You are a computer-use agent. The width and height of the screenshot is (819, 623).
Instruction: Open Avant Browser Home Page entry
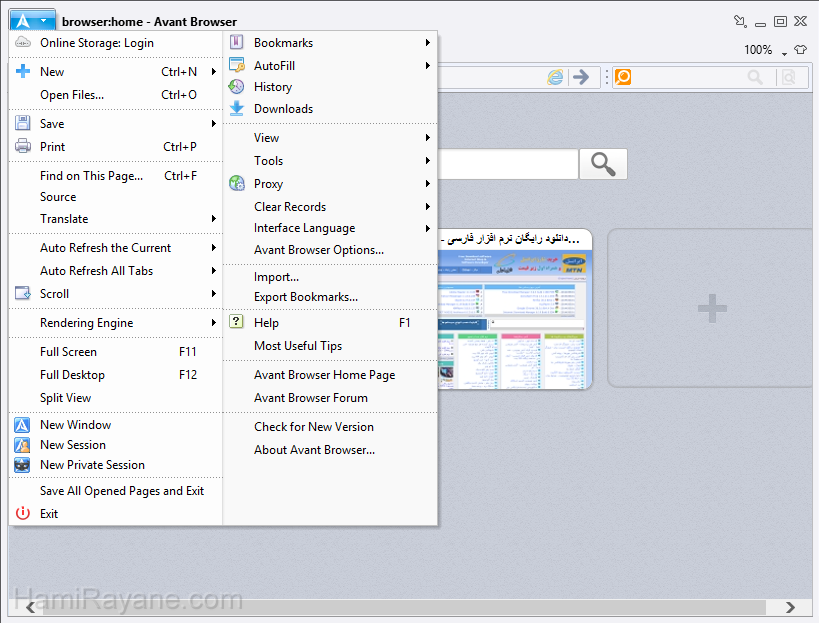(x=330, y=375)
